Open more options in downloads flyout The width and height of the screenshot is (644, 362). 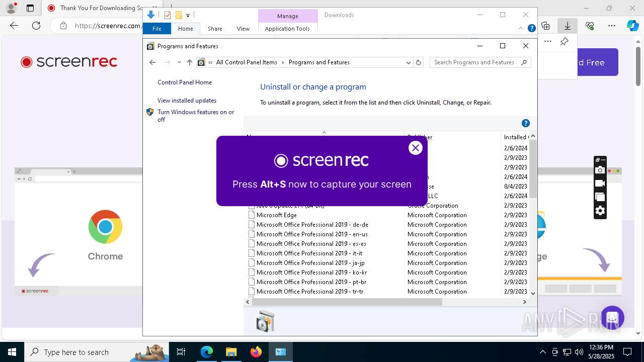click(548, 41)
